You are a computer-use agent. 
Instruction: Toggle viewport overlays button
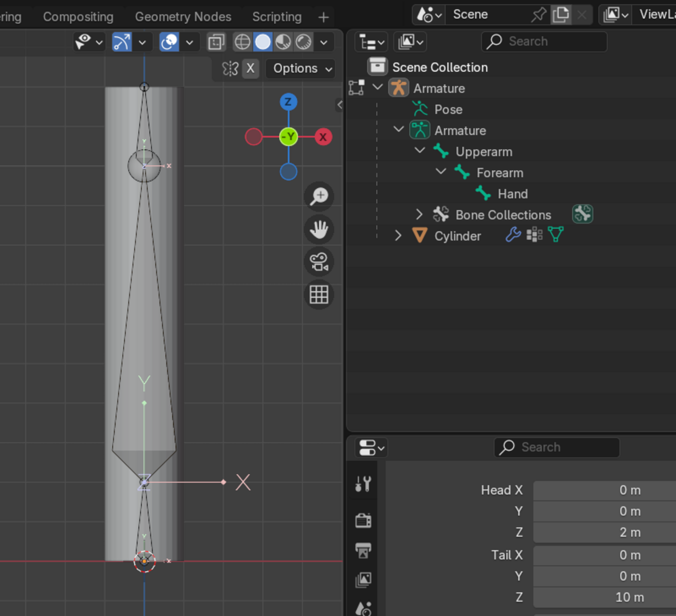pyautogui.click(x=169, y=42)
